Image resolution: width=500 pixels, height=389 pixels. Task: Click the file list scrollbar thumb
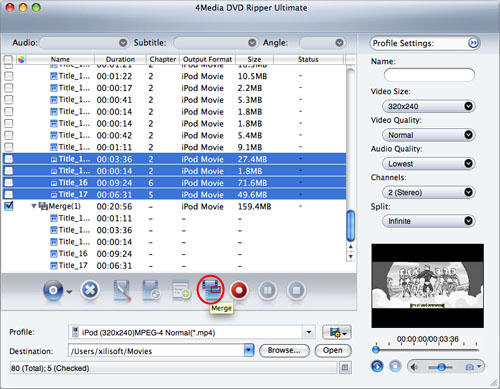point(350,225)
